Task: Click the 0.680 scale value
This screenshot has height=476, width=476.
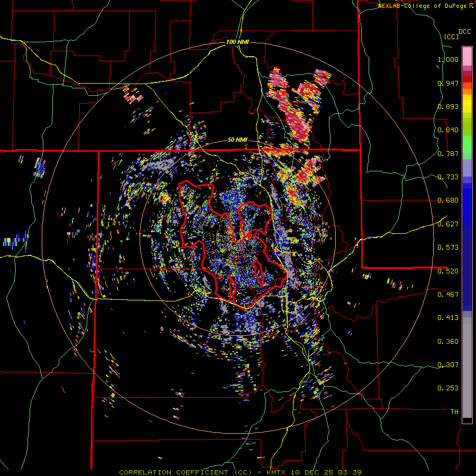Action: pos(448,200)
